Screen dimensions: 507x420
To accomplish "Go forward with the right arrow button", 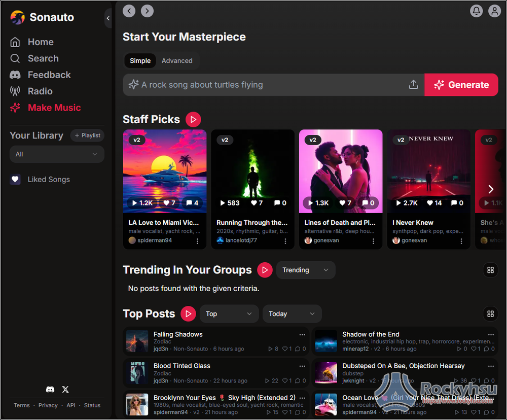I will pos(147,11).
